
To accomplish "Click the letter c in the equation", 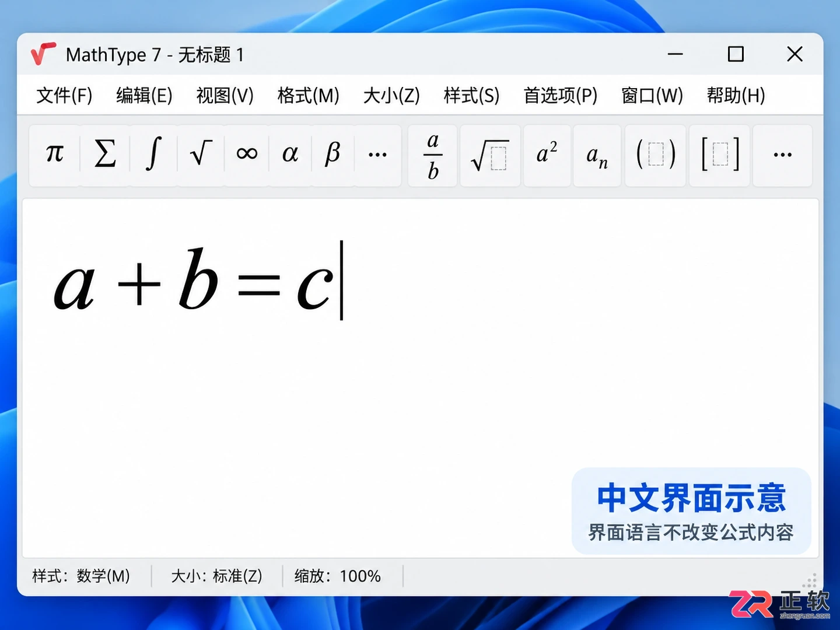I will tap(315, 287).
